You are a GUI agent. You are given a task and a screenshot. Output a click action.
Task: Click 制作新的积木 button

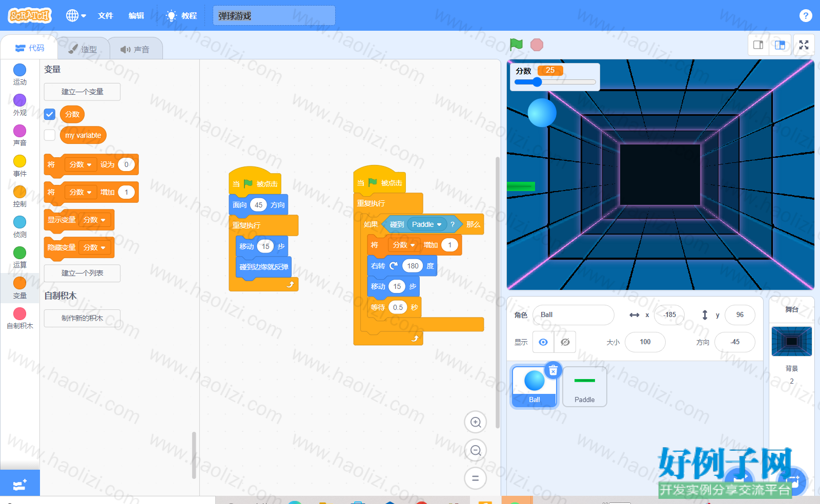tap(82, 318)
